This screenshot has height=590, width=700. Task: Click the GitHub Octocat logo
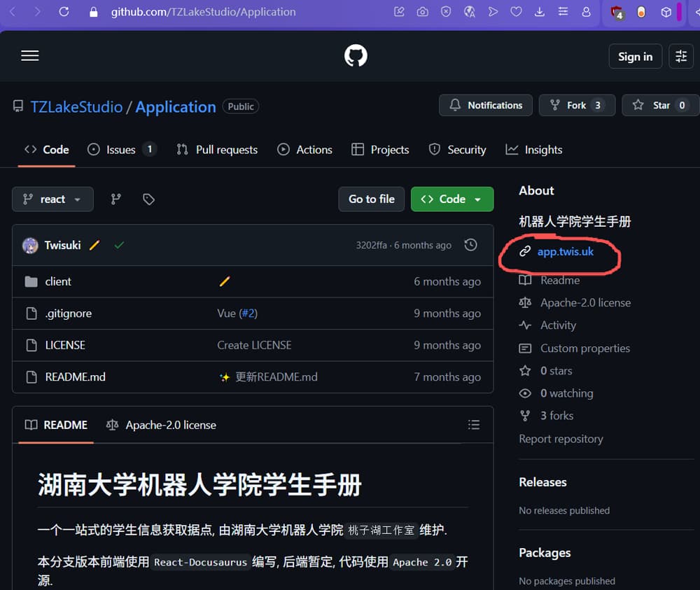356,56
